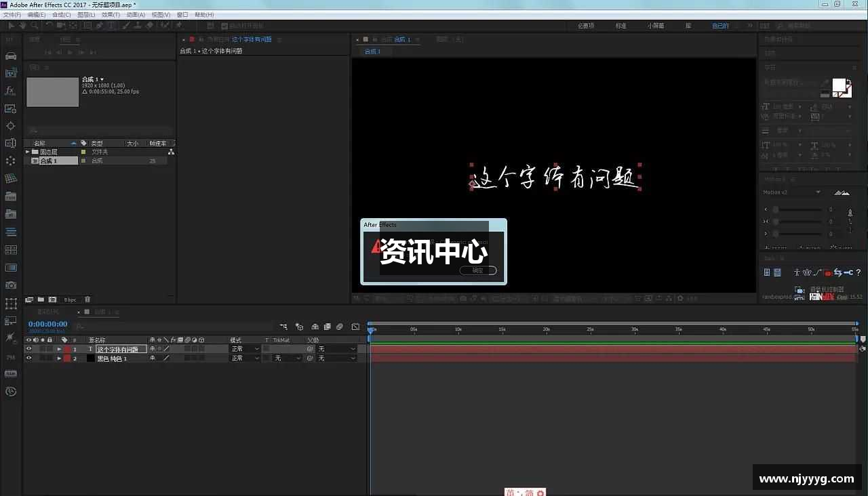Click 确定 in the warning dialog
This screenshot has width=868, height=496.
coord(478,270)
